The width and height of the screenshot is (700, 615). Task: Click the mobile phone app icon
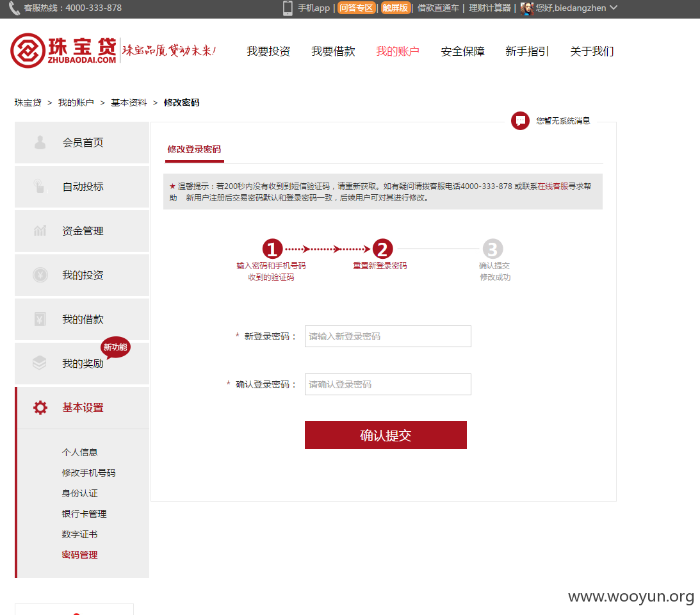tap(288, 8)
